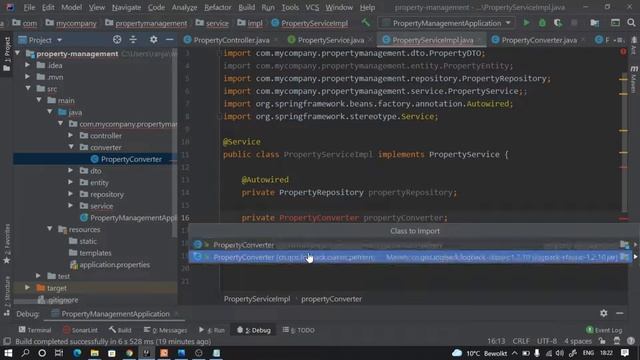The height and width of the screenshot is (360, 640).
Task: Open Windows Start menu
Action: point(8,353)
